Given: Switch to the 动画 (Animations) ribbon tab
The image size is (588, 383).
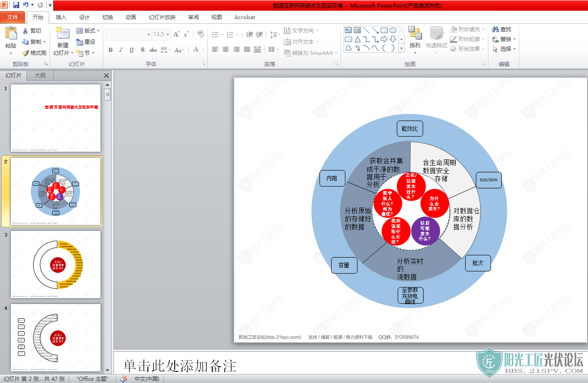Looking at the screenshot, I should tap(131, 17).
